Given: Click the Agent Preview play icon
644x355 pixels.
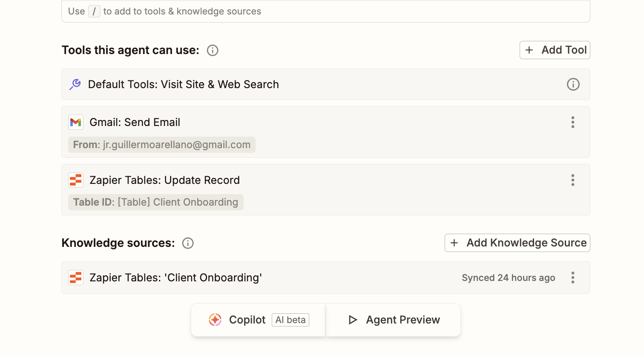Looking at the screenshot, I should [x=353, y=320].
